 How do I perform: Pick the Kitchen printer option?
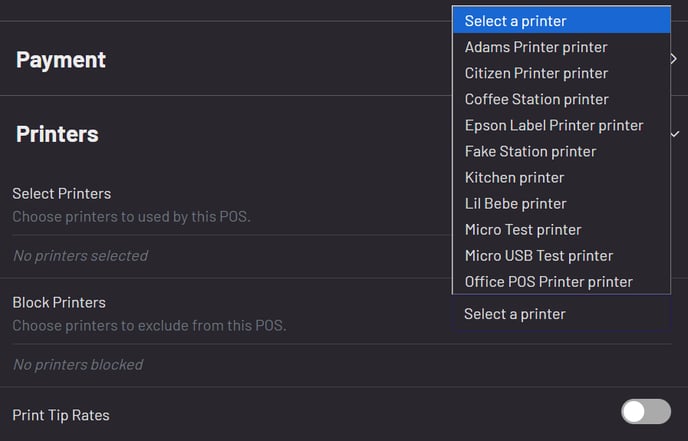click(x=514, y=177)
